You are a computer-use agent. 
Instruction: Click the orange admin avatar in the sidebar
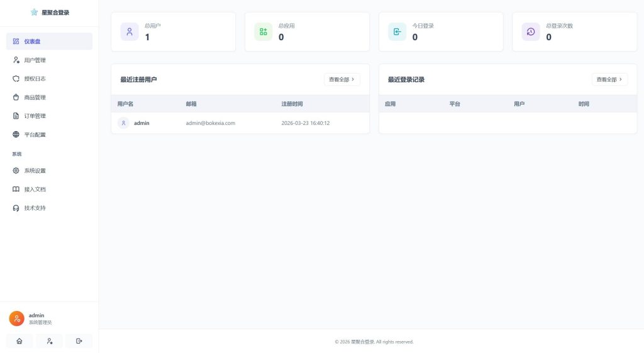pyautogui.click(x=17, y=318)
